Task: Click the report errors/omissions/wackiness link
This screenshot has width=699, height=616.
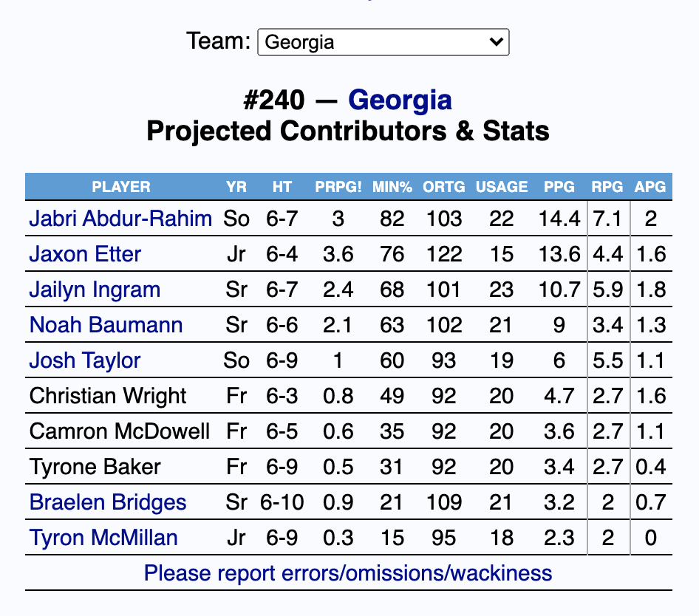Action: 348,573
